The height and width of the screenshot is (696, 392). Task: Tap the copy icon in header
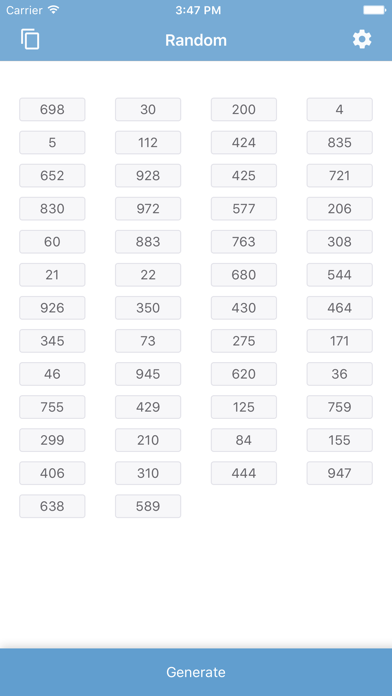[30, 40]
